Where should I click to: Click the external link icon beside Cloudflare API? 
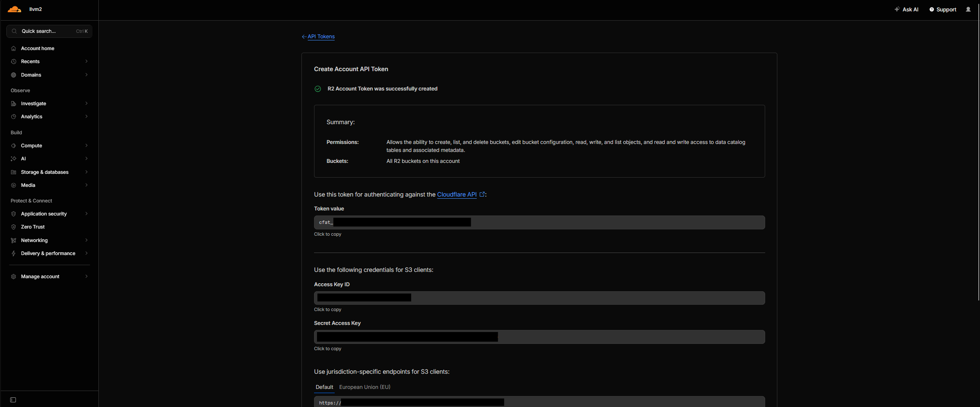pyautogui.click(x=482, y=194)
